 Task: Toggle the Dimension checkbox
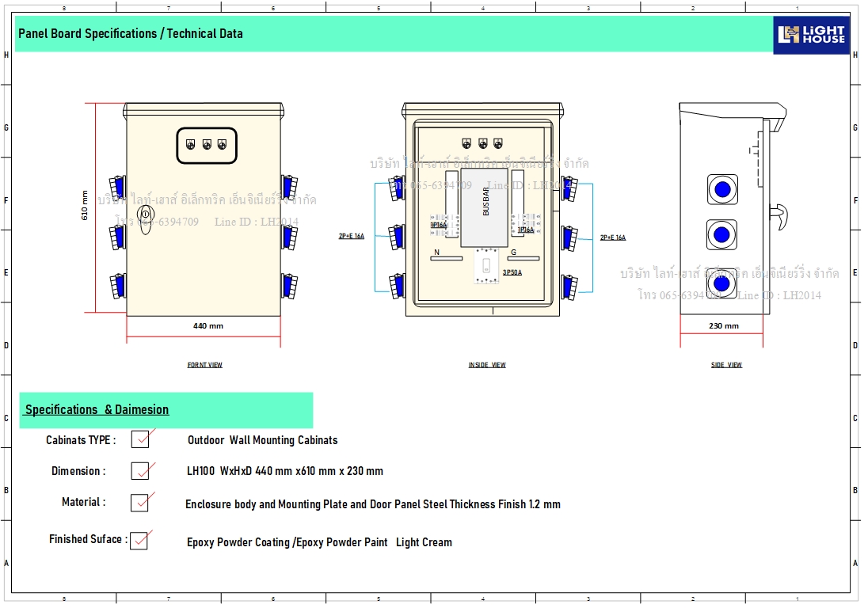point(140,471)
